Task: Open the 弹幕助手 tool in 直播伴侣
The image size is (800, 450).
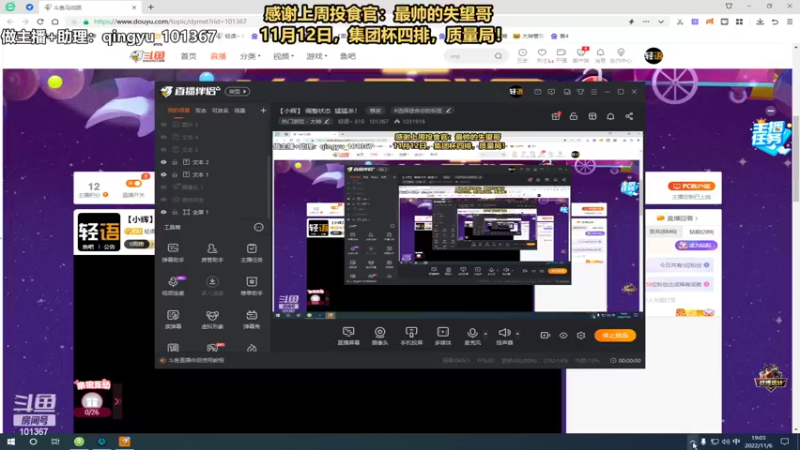Action: point(173,253)
